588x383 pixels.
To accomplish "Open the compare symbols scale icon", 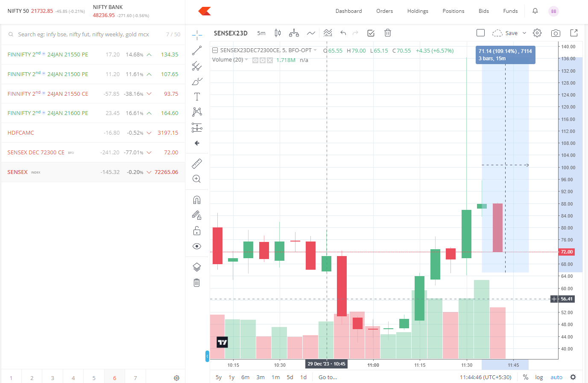I will [294, 33].
